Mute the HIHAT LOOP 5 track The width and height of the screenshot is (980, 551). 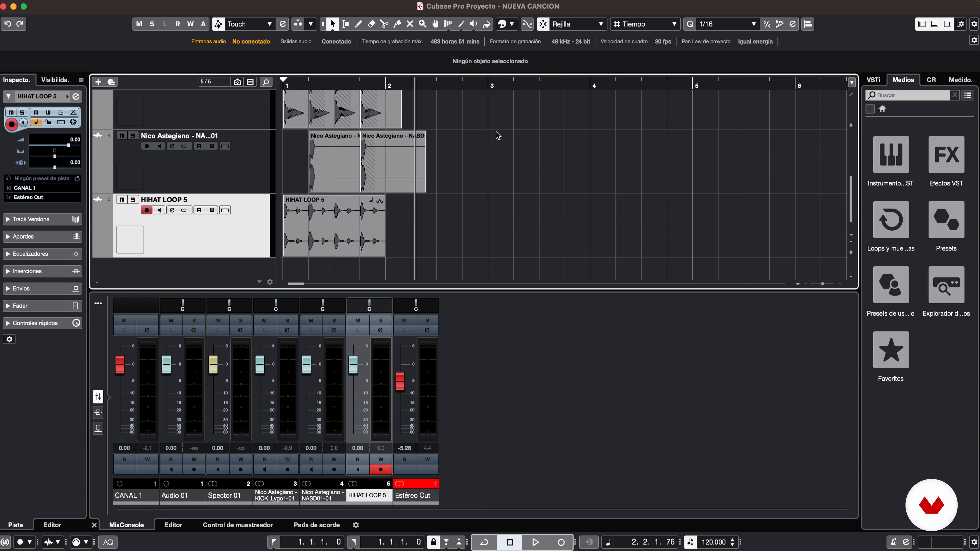(122, 200)
